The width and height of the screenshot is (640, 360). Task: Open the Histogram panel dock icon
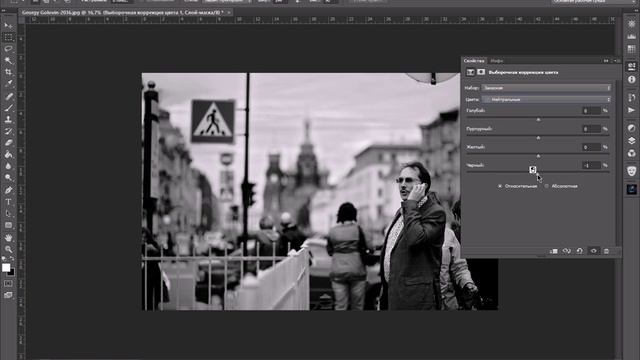click(631, 36)
